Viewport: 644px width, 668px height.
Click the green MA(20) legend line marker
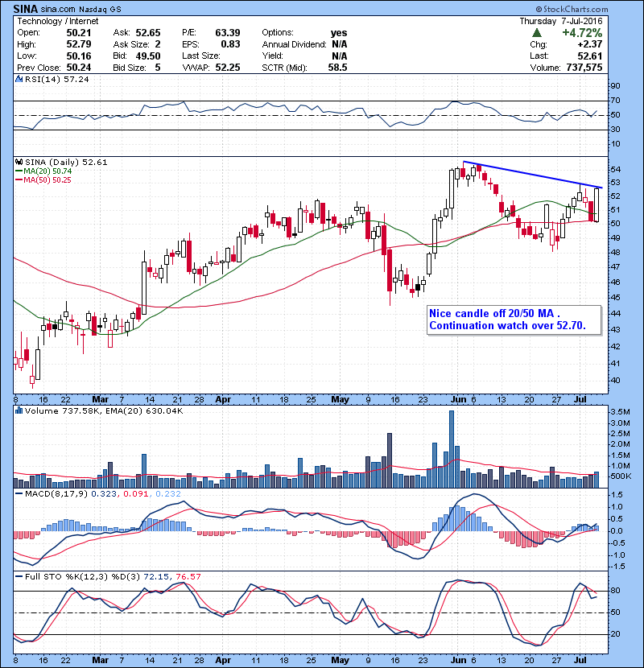19,171
